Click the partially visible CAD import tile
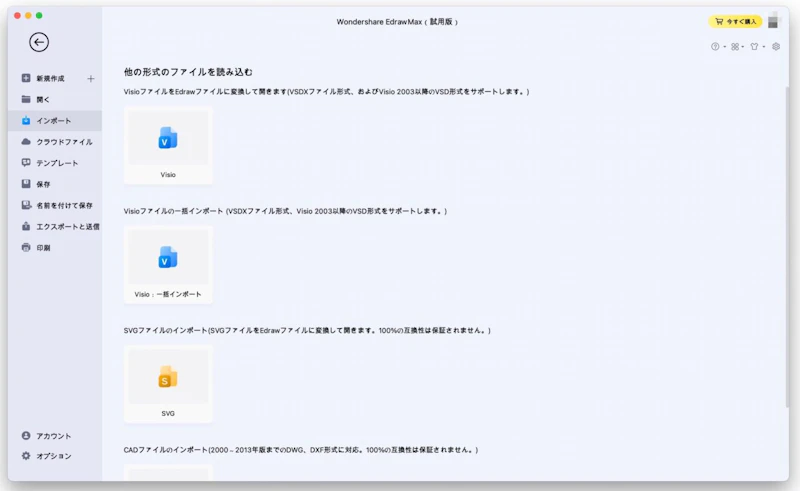 (168, 473)
